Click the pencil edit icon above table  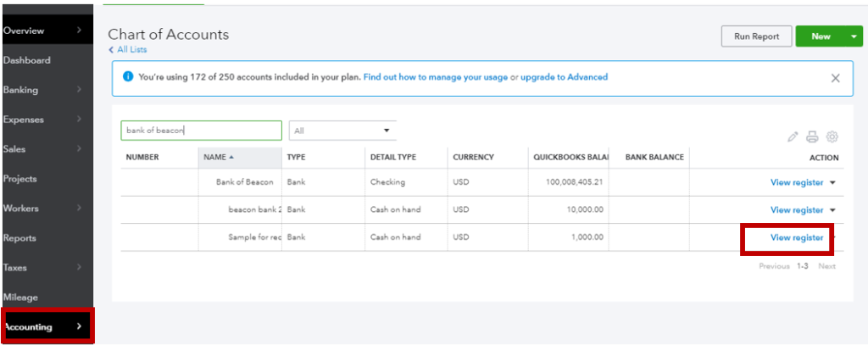point(793,136)
